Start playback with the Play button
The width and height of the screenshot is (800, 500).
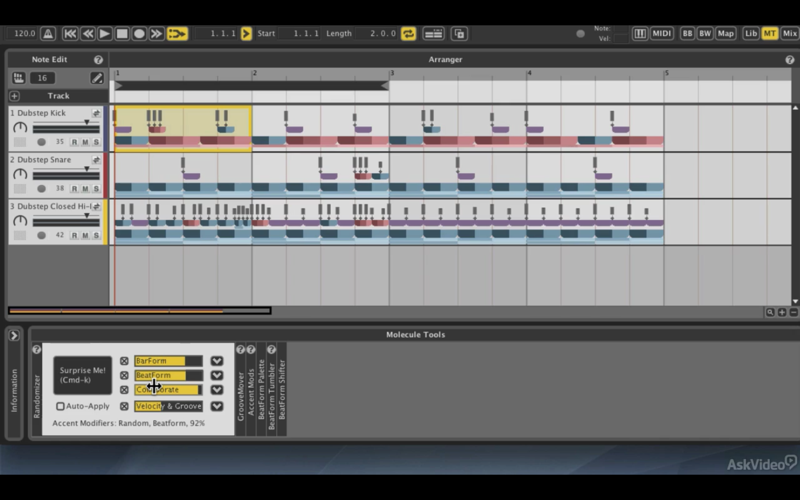105,34
